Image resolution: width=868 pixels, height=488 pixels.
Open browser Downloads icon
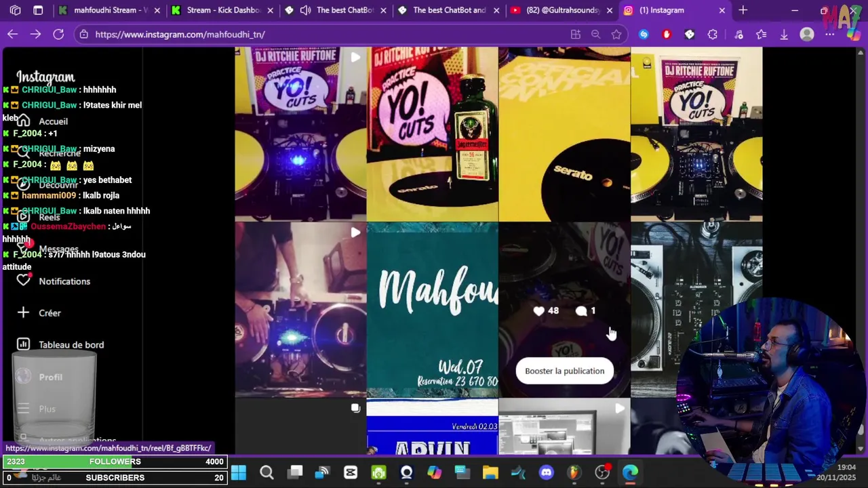(x=784, y=34)
